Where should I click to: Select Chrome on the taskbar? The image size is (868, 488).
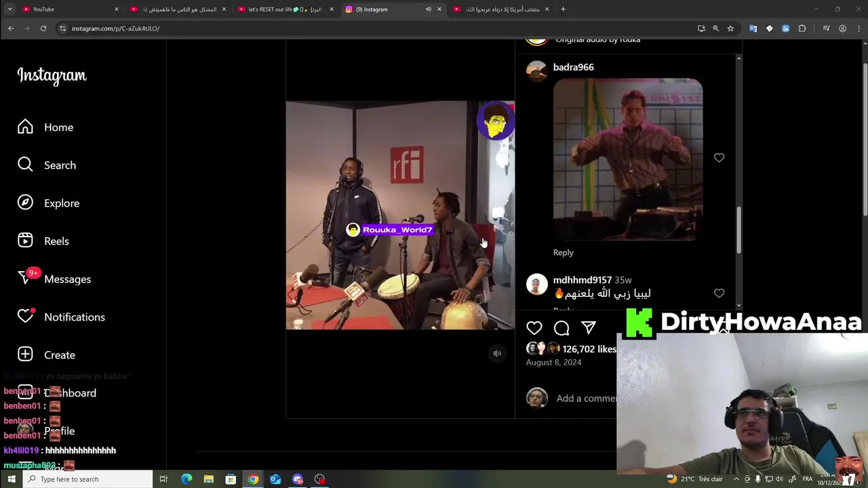click(253, 479)
